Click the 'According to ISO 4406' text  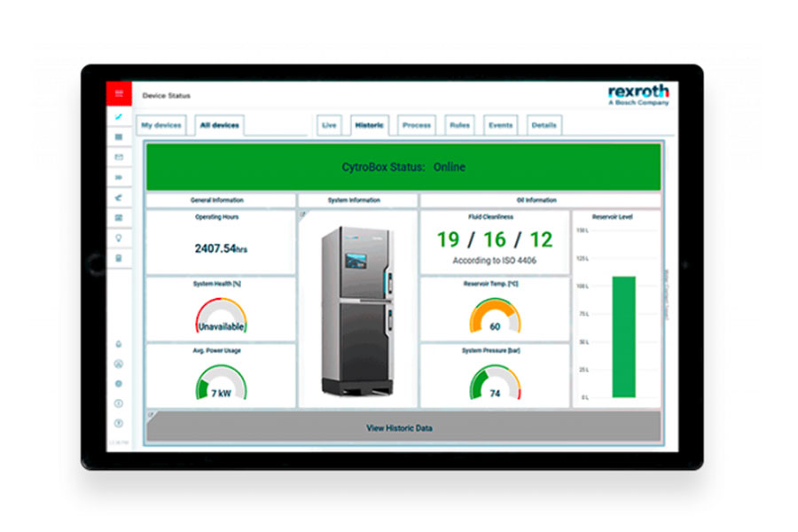[x=494, y=261]
